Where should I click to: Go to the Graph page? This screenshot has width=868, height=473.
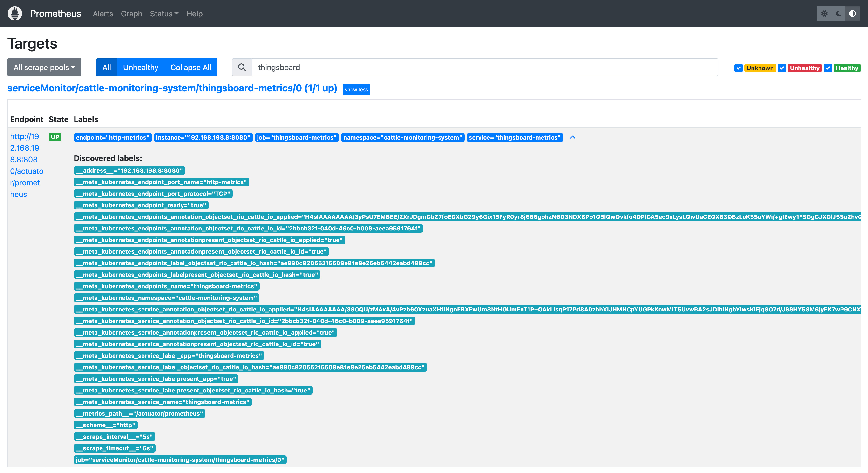[131, 14]
